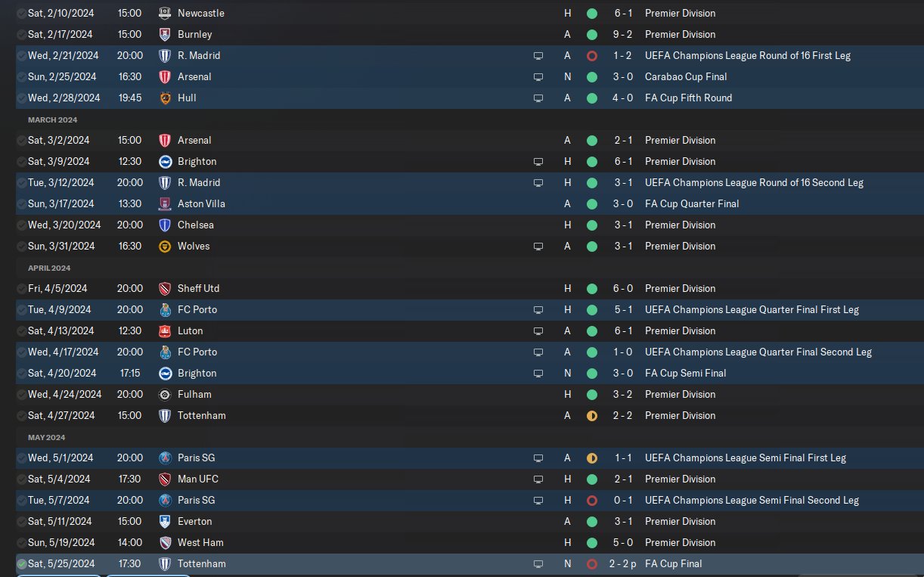This screenshot has width=924, height=577.
Task: Click the Hull club crest icon
Action: coord(165,98)
